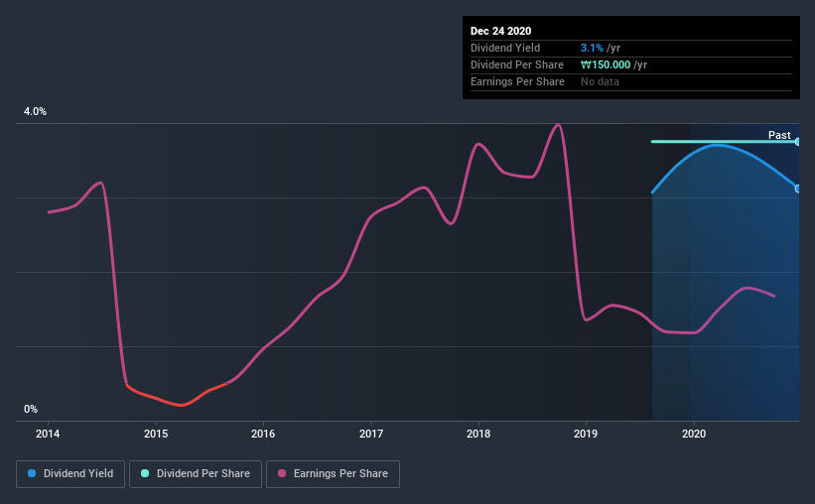Click the 4.0% y-axis label
The image size is (815, 504).
pos(35,112)
